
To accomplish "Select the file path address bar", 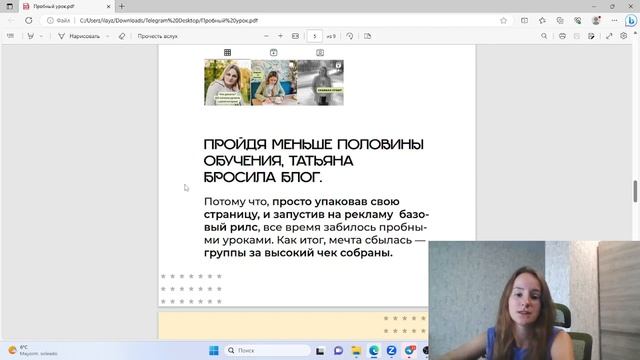I will [x=269, y=20].
